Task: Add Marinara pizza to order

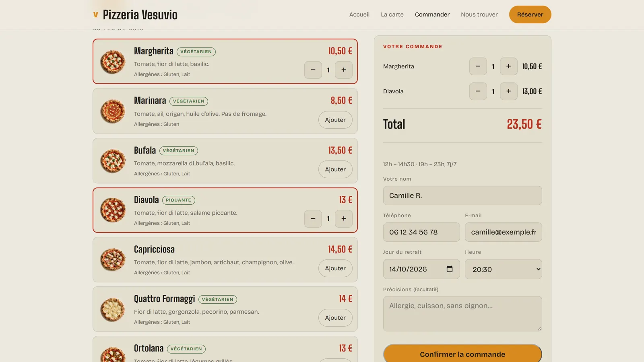Action: (335, 120)
